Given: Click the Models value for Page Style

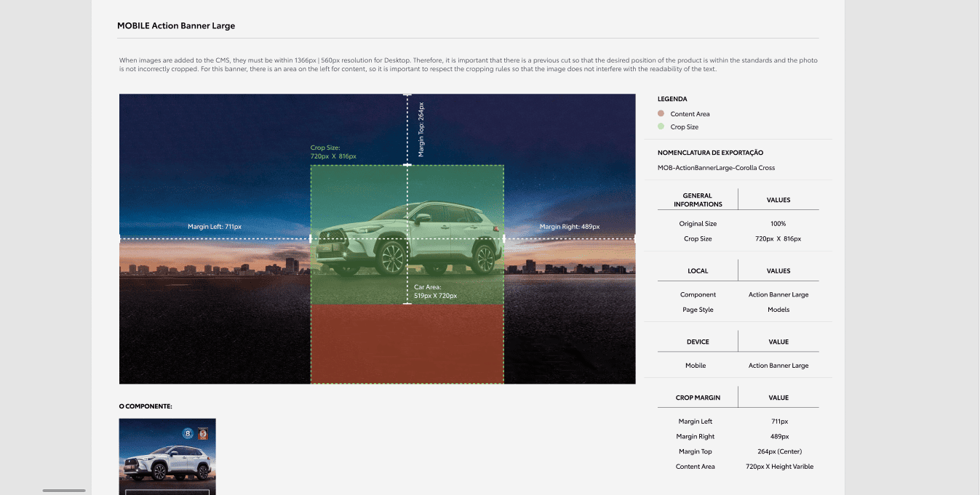Looking at the screenshot, I should click(x=778, y=310).
